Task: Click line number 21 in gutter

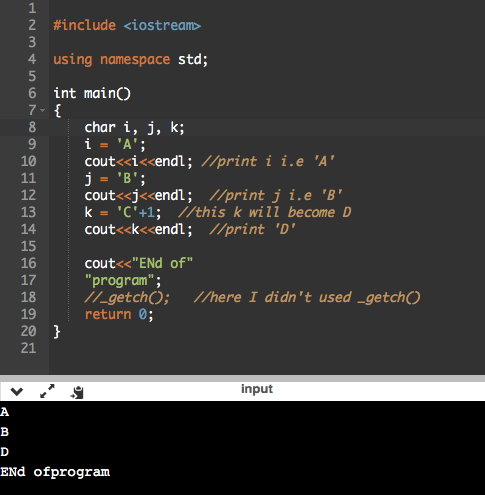Action: coord(28,348)
